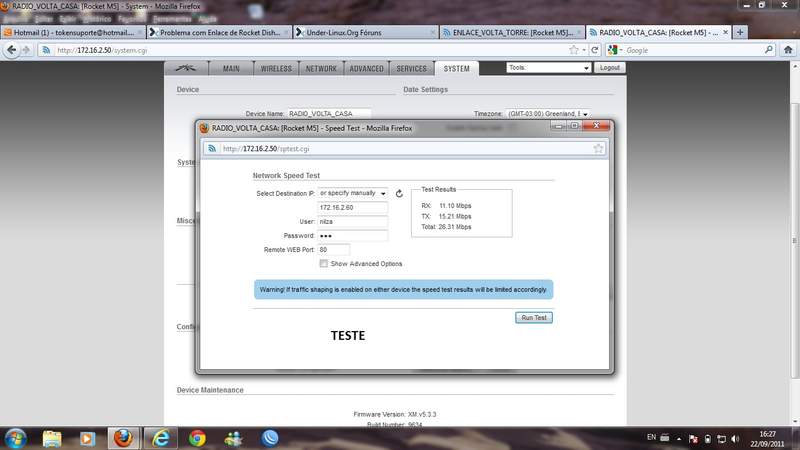
Task: Click the Ubiquiti logo tab
Action: 186,68
